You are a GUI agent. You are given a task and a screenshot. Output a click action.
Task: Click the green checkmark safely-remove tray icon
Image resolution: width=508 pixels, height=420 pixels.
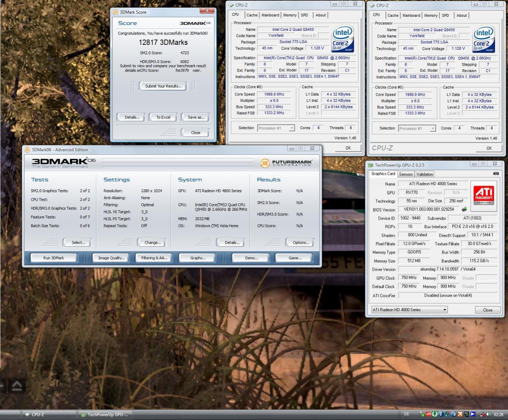coord(423,414)
